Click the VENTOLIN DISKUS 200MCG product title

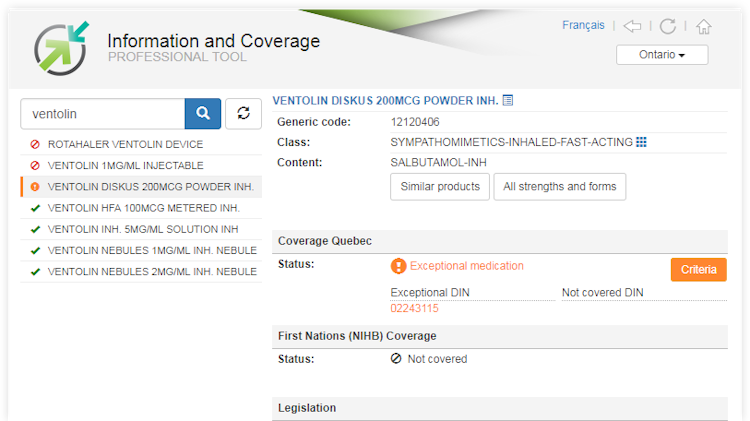coord(386,100)
